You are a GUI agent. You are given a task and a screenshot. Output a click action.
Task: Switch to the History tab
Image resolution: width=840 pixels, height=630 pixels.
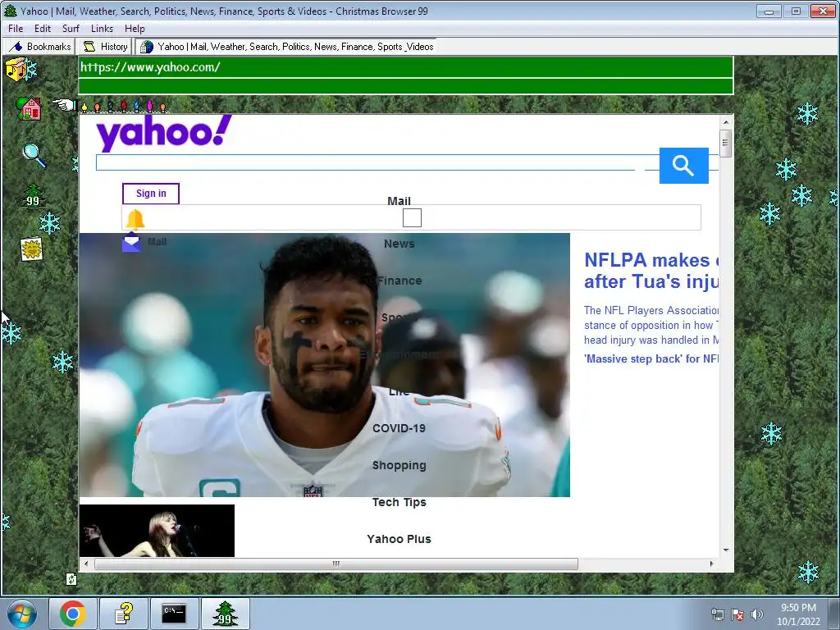[x=105, y=47]
